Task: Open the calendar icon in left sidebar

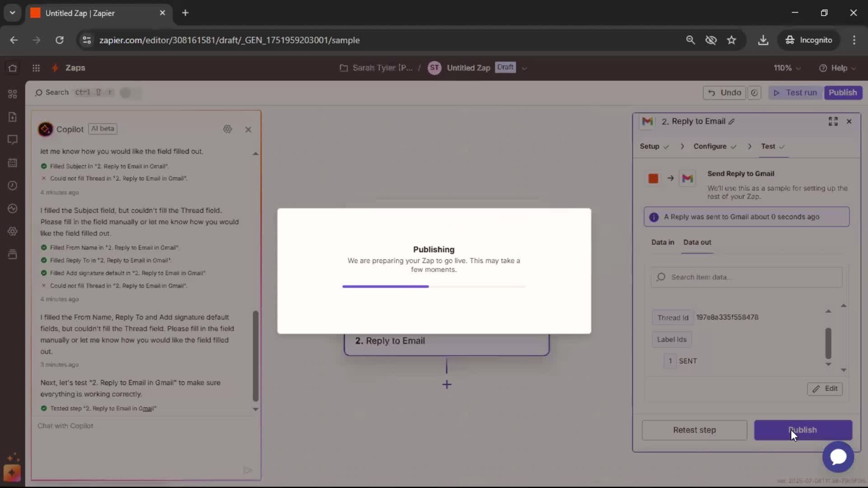Action: pos(13,163)
